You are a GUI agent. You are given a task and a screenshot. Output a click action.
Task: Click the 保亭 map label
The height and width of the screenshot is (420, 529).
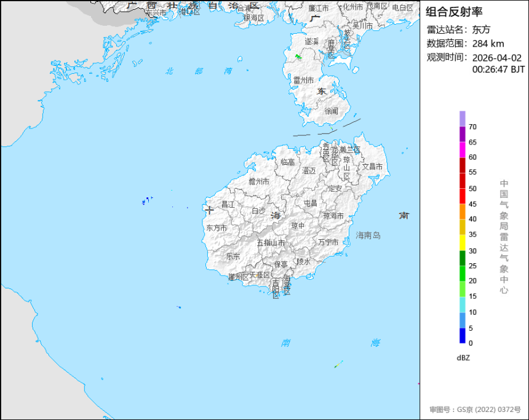click(281, 264)
